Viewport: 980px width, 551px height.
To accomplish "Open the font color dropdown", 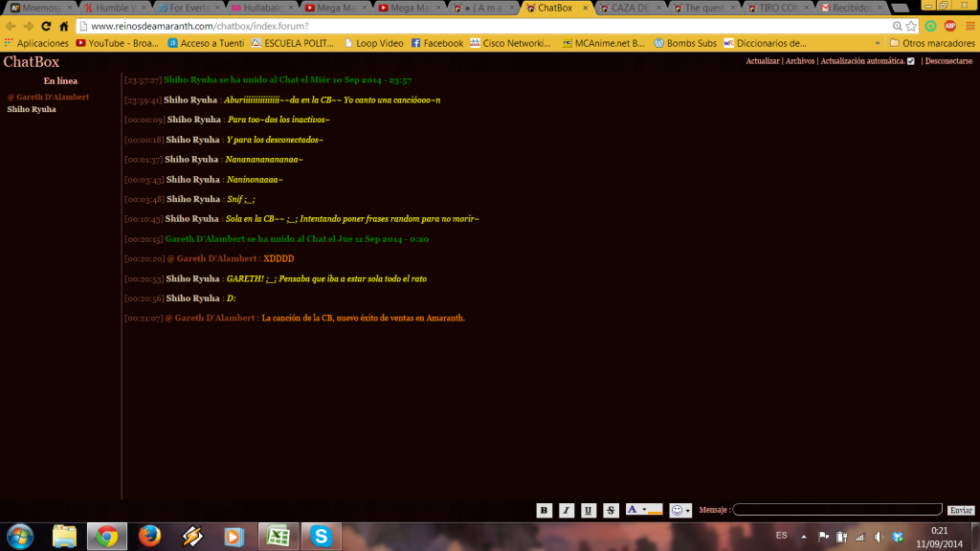I will (644, 511).
